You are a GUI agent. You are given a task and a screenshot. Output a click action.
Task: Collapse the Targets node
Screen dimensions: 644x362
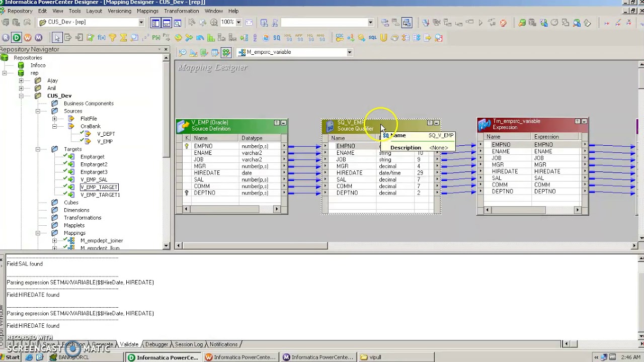coord(38,149)
